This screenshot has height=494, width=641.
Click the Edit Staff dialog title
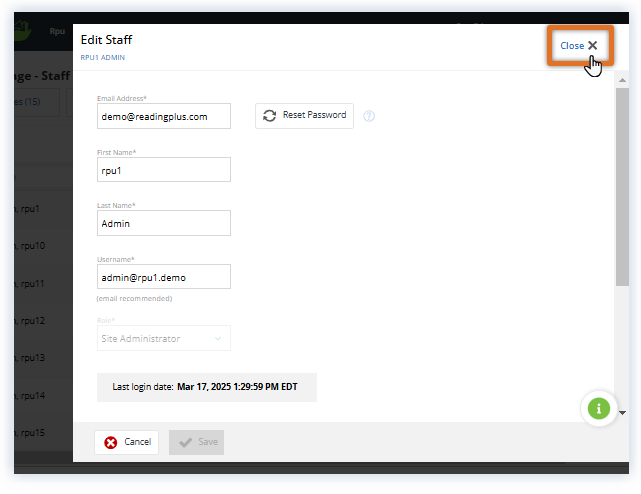[106, 40]
